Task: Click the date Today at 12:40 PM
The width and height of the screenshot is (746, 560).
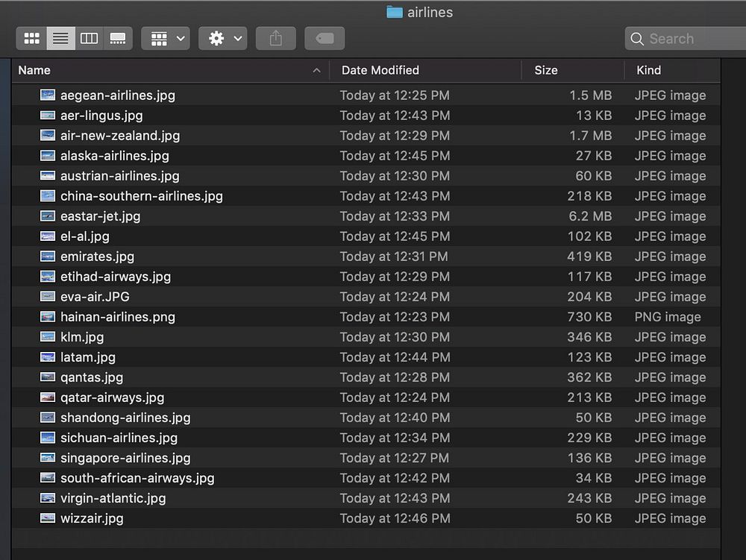Action: [395, 418]
